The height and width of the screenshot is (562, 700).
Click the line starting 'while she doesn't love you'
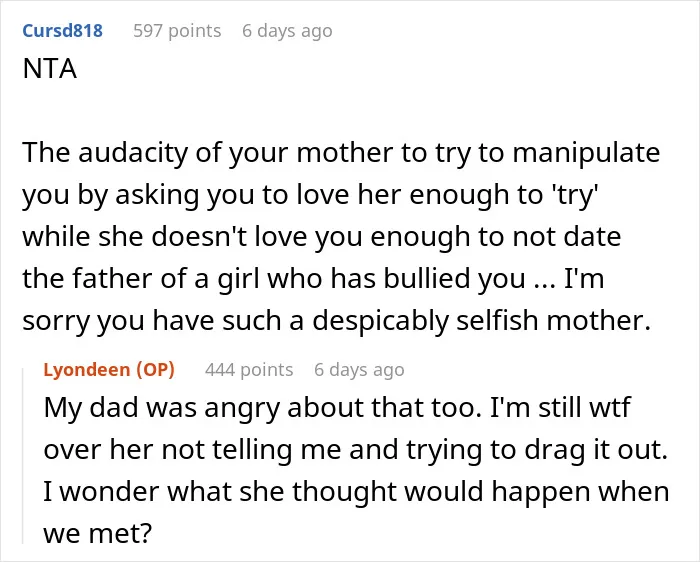(321, 237)
